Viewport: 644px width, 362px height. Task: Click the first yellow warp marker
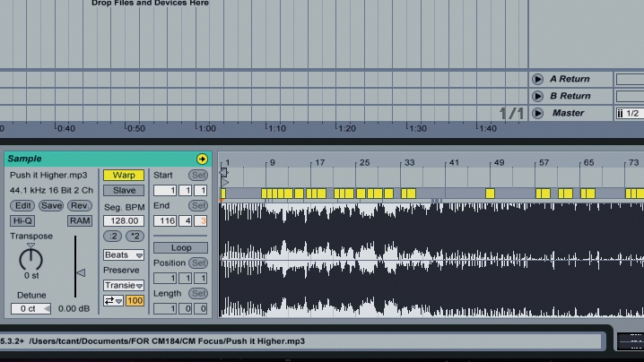click(x=223, y=194)
